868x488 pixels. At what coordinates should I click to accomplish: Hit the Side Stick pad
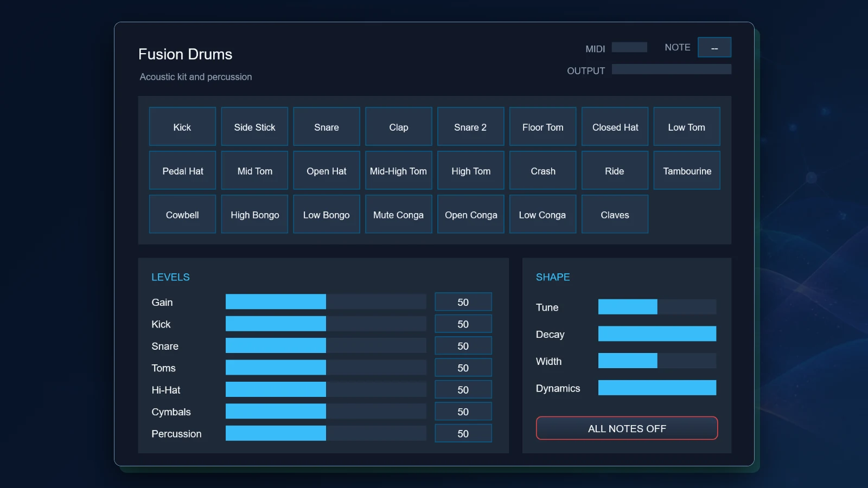click(254, 126)
